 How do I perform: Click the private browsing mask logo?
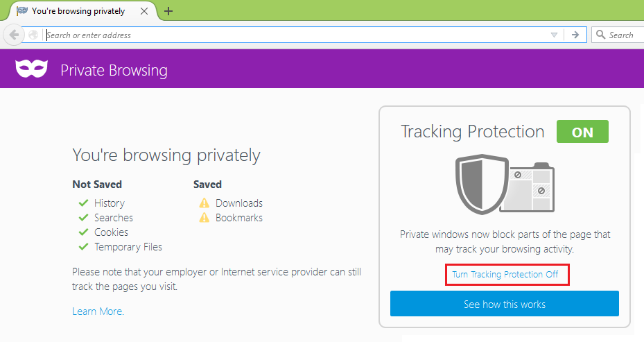point(32,68)
